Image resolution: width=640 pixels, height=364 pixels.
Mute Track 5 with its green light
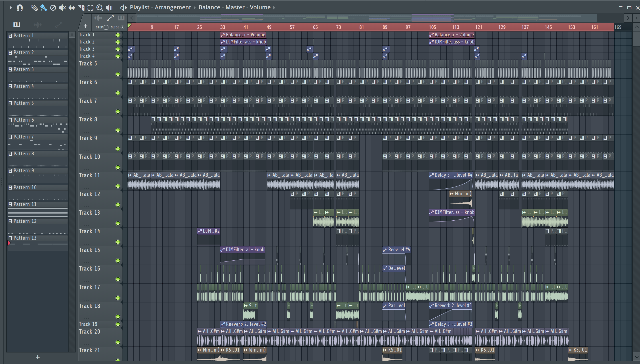[118, 74]
